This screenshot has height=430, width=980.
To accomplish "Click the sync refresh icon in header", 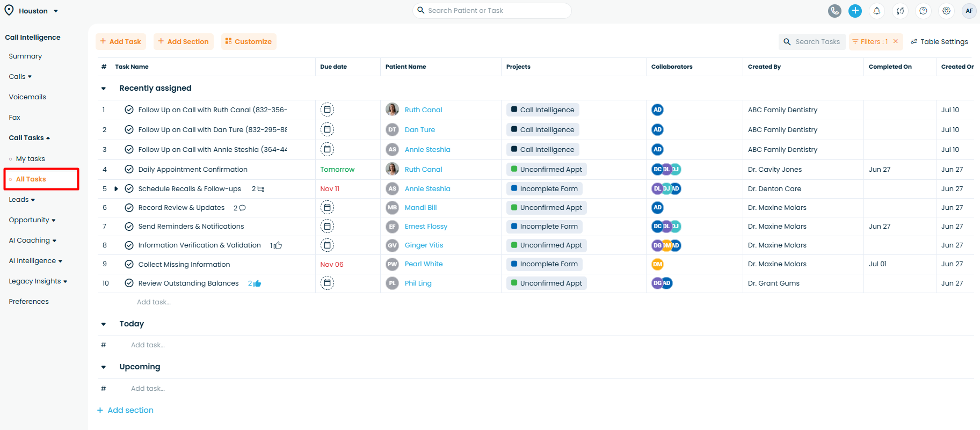I will [900, 11].
